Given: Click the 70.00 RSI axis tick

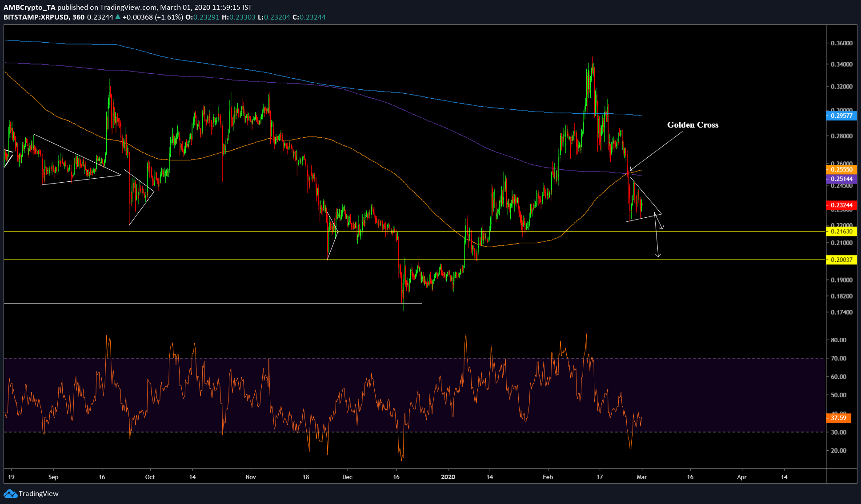Looking at the screenshot, I should click(838, 358).
